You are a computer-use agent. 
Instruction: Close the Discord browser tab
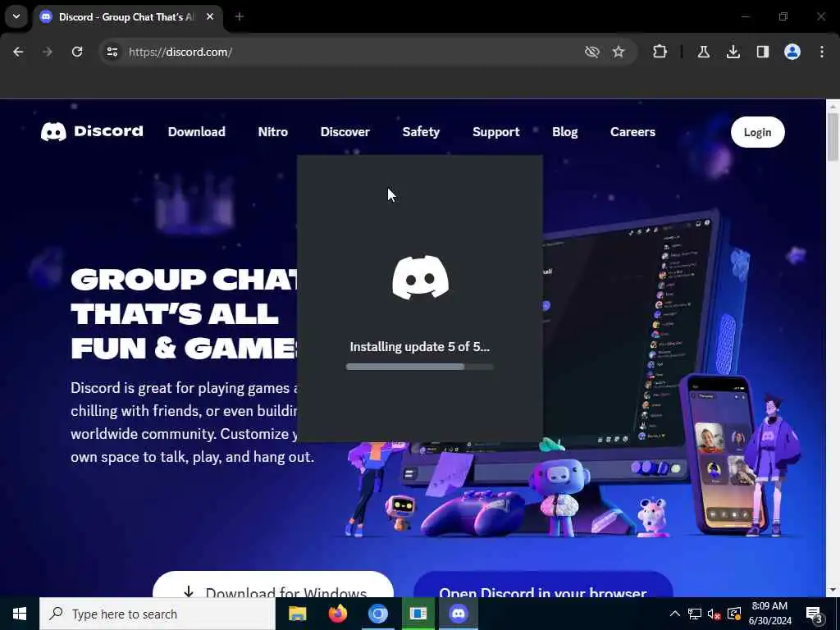(x=210, y=16)
